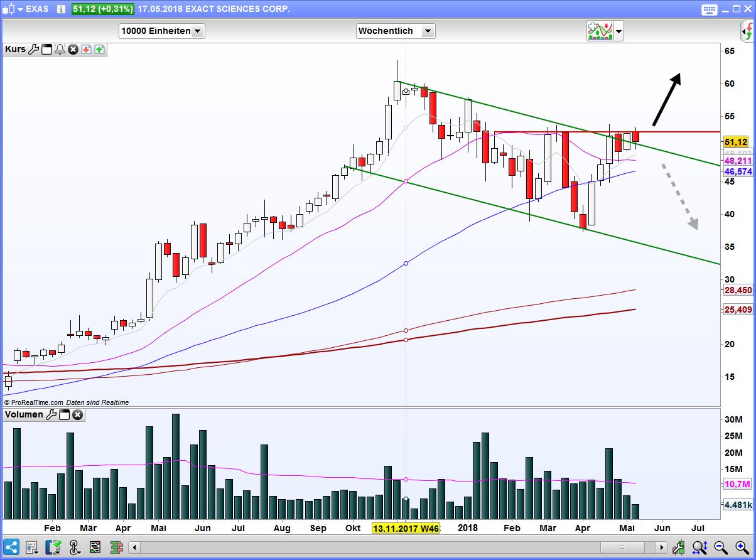Click the share icon in bottom toolbar
This screenshot has height=560, width=756.
tap(11, 546)
